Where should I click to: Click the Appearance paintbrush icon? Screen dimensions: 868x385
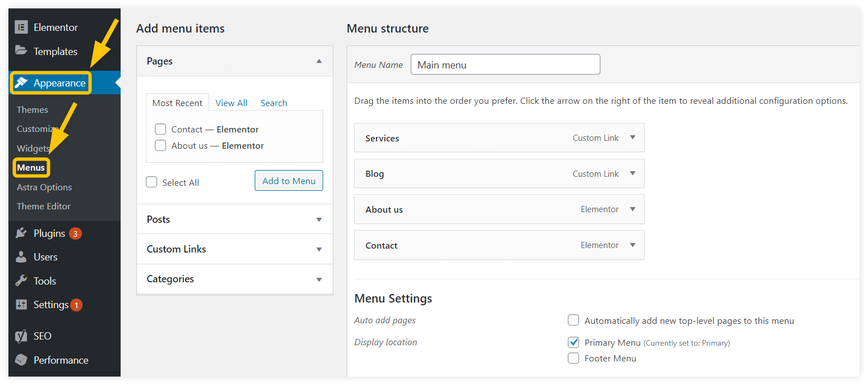[21, 82]
